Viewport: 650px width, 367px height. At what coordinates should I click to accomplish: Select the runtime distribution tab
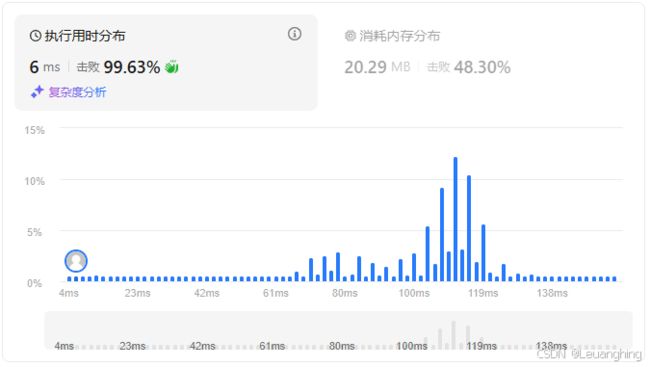click(166, 63)
